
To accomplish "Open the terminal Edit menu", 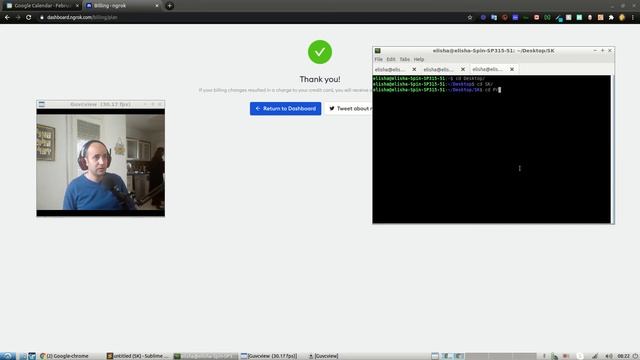I will click(x=391, y=59).
